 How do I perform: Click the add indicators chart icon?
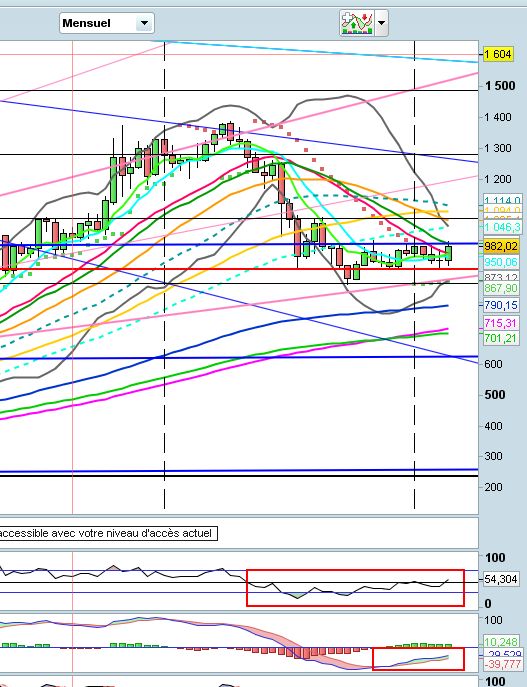(357, 23)
